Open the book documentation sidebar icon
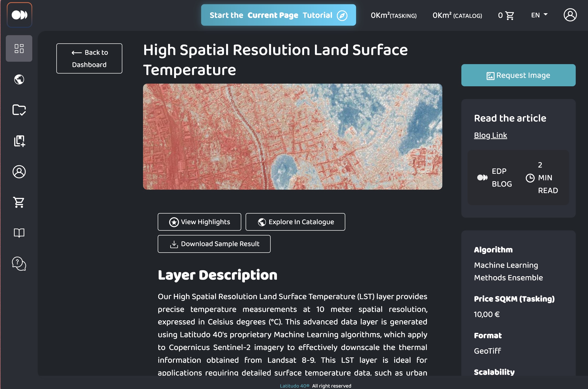The height and width of the screenshot is (389, 588). [19, 233]
